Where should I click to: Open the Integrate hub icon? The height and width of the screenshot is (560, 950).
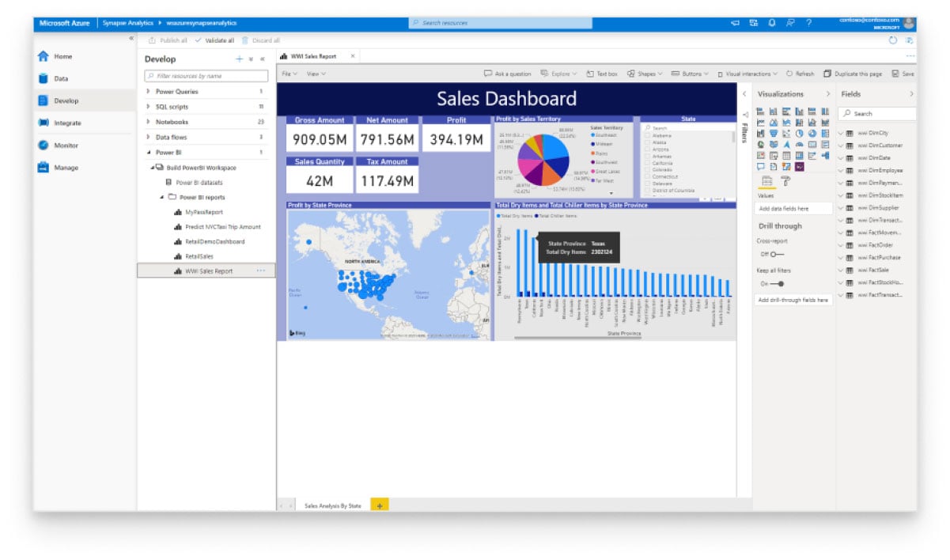(x=44, y=123)
